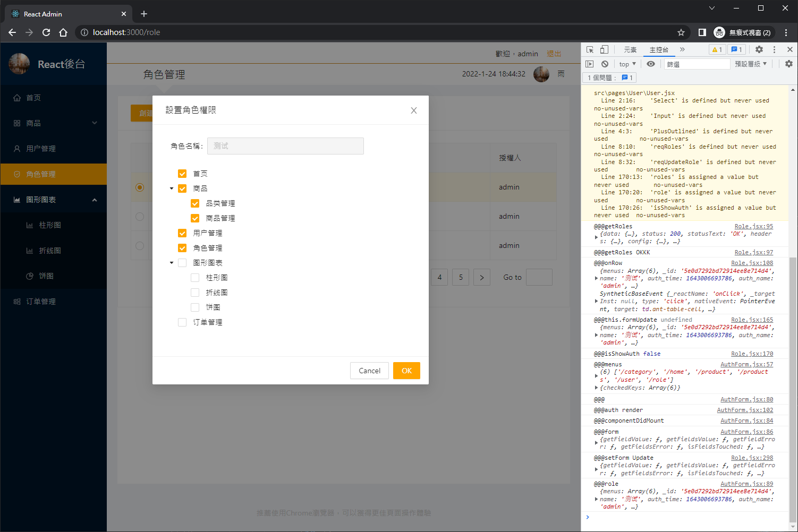Viewport: 798px width, 532px height.
Task: Click the site info icon in address bar
Action: coord(84,32)
